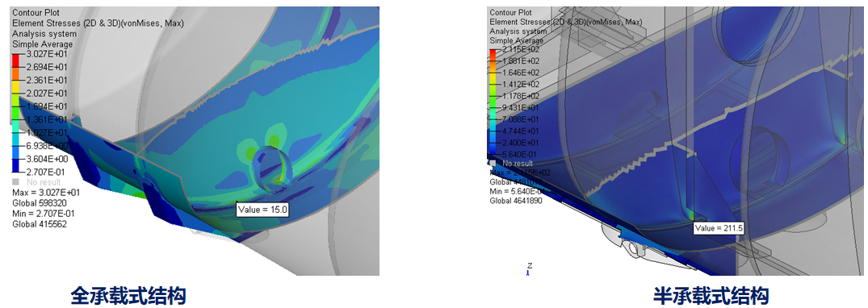Screen dimensions: 868x308
Task: Click the 半承载式结构 caption
Action: click(x=711, y=295)
